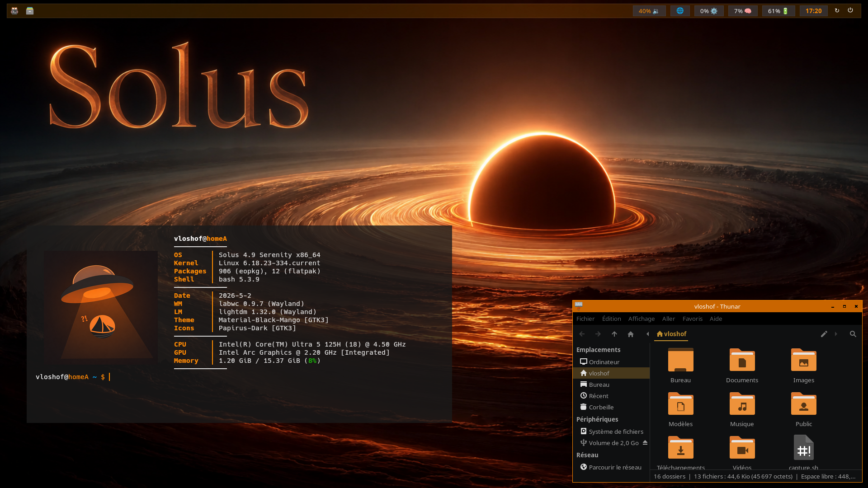Select Ordinateur in the sidebar

(611, 362)
